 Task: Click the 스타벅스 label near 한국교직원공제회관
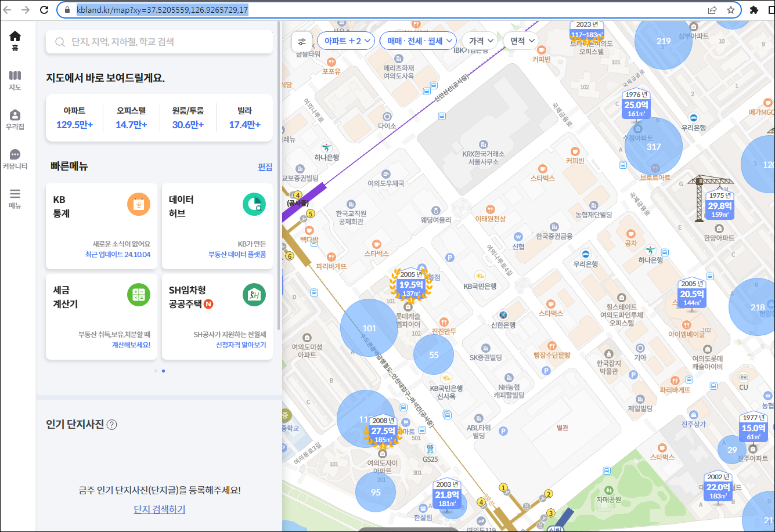coord(376,254)
